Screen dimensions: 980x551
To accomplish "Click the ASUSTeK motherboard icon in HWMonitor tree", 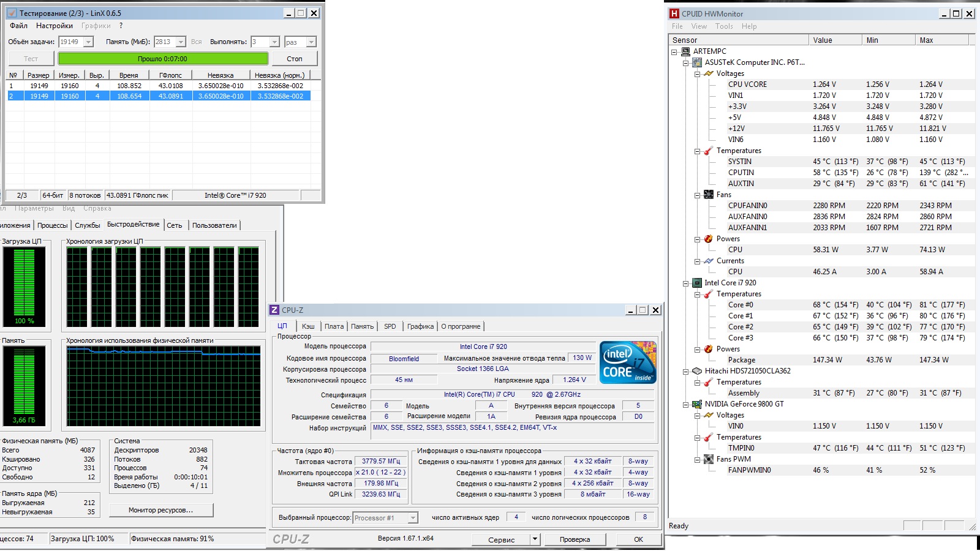I will point(697,62).
